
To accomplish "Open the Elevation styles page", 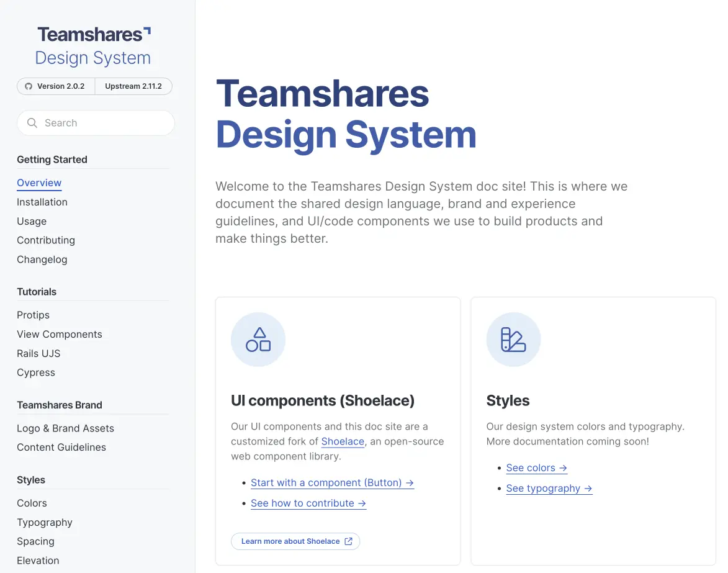I will pyautogui.click(x=38, y=561).
